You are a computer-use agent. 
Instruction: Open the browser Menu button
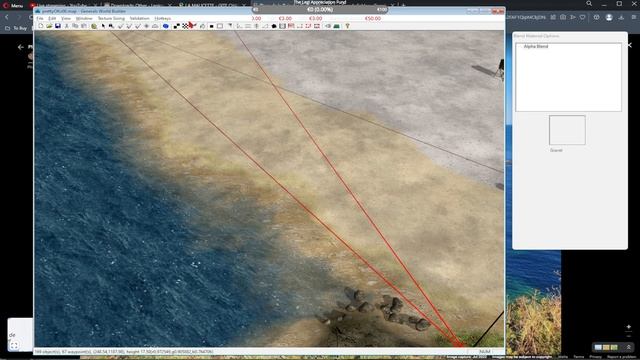[x=13, y=6]
